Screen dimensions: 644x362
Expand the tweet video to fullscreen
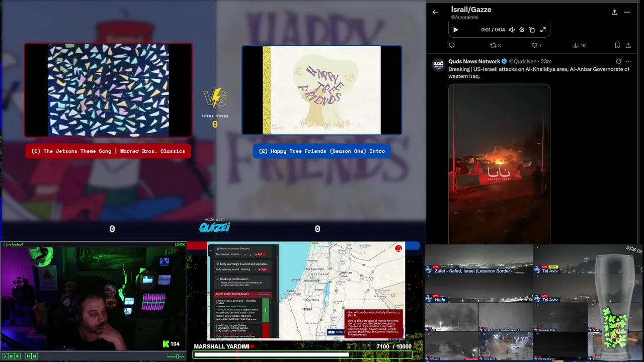pos(543,30)
